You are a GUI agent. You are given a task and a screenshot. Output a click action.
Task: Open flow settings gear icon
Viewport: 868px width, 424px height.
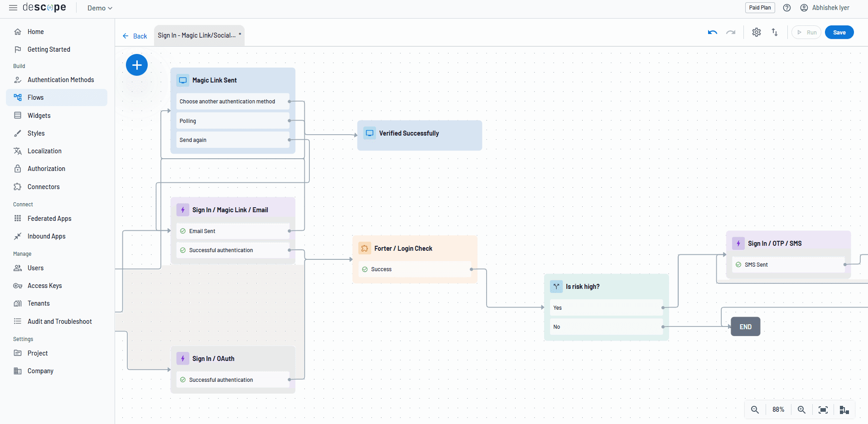point(756,32)
